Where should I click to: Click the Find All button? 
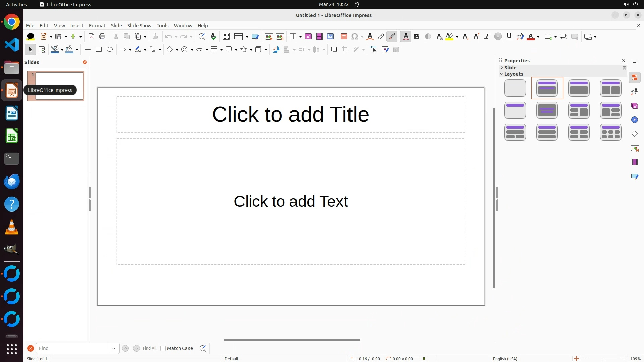tap(150, 348)
